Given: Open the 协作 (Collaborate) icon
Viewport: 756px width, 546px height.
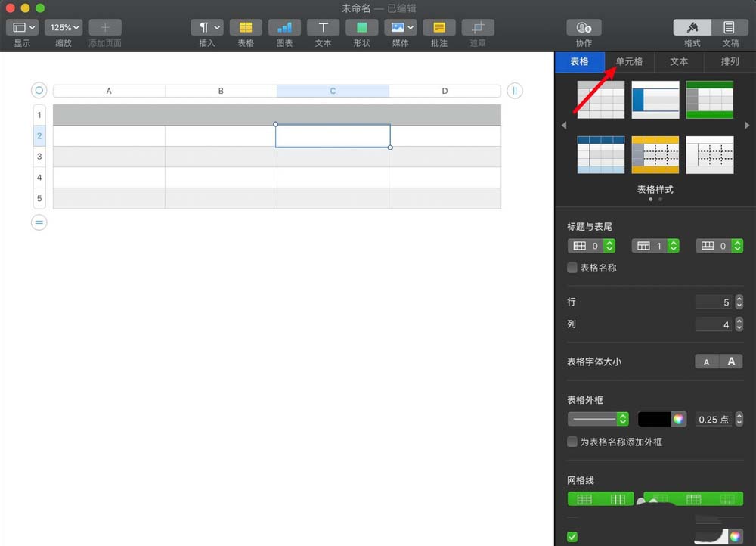Looking at the screenshot, I should coord(584,28).
